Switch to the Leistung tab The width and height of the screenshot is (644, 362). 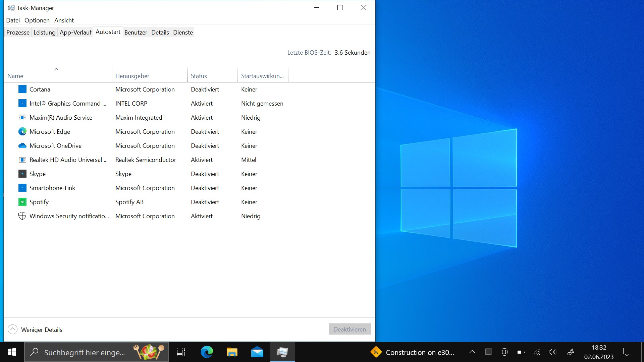click(x=44, y=33)
